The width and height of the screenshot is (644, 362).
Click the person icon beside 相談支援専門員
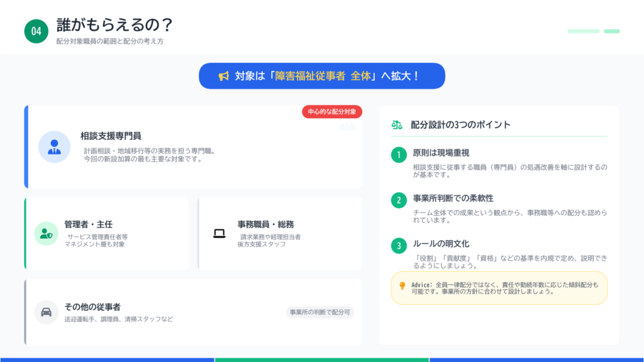tap(54, 147)
